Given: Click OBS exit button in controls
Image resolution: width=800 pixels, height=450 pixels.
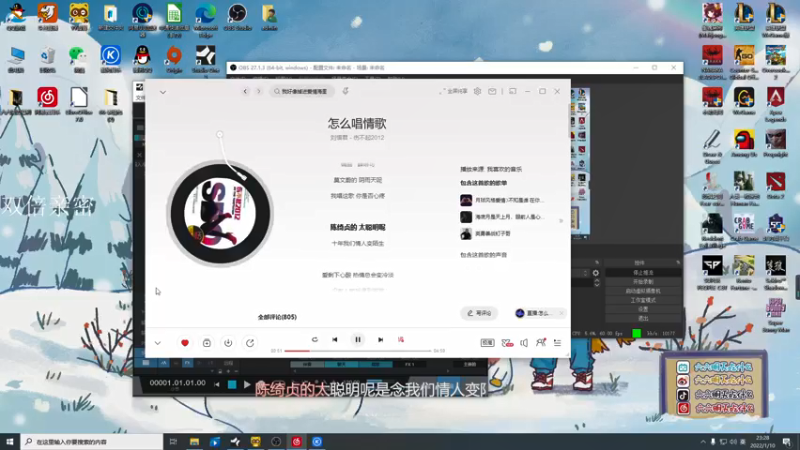Looking at the screenshot, I should coord(643,318).
